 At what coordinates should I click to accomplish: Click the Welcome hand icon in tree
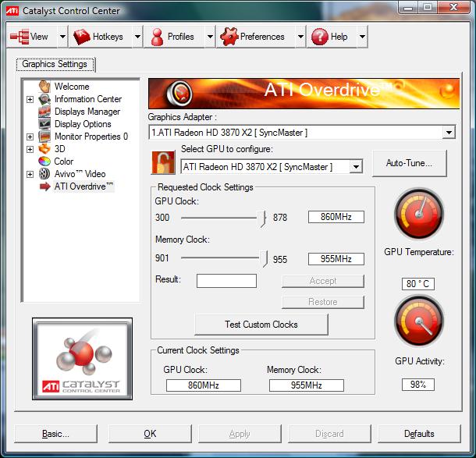[x=45, y=87]
